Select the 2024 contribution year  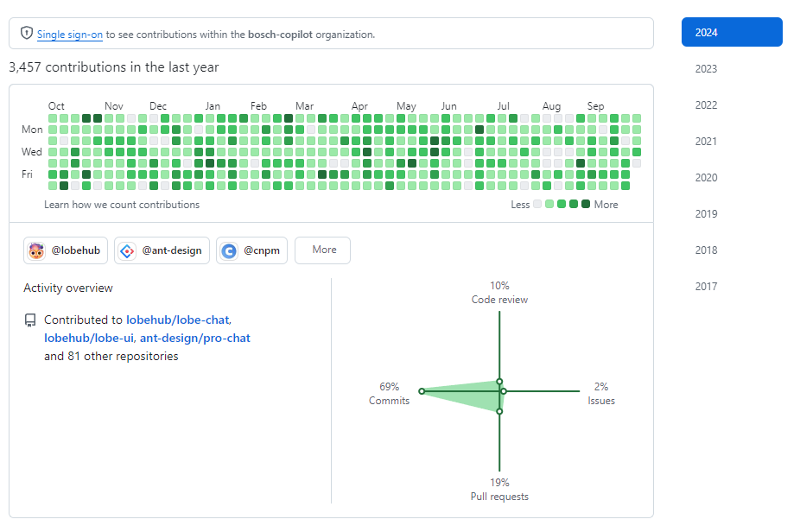click(x=731, y=33)
